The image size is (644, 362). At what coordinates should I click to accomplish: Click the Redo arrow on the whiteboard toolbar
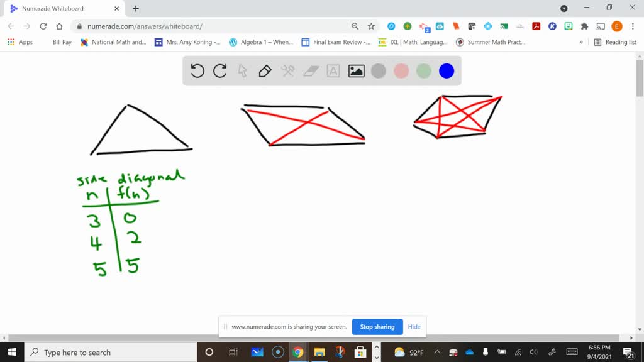[x=219, y=71]
